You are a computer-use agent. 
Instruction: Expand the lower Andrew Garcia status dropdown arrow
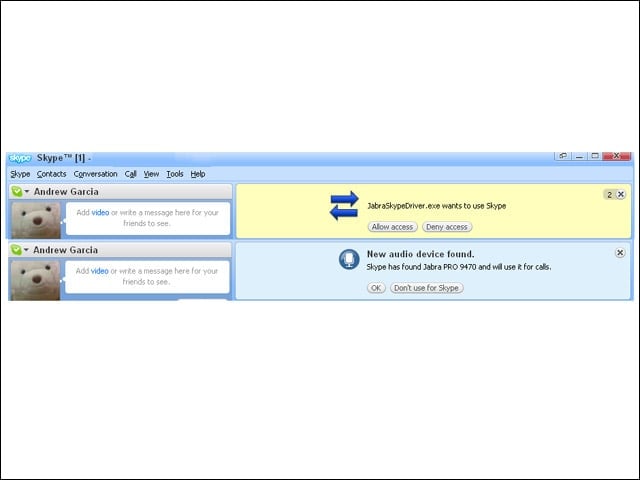26,249
